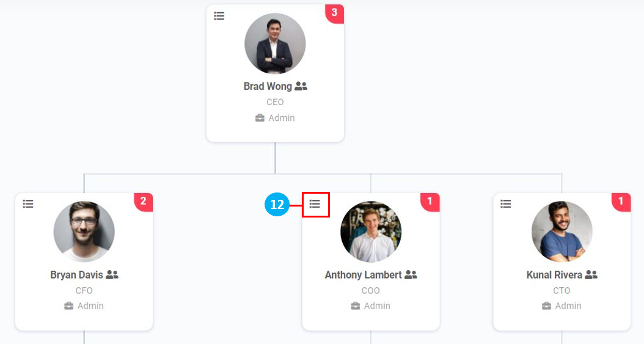Click the group icon beside Bryan Davis
Image resolution: width=644 pixels, height=344 pixels.
tap(112, 275)
